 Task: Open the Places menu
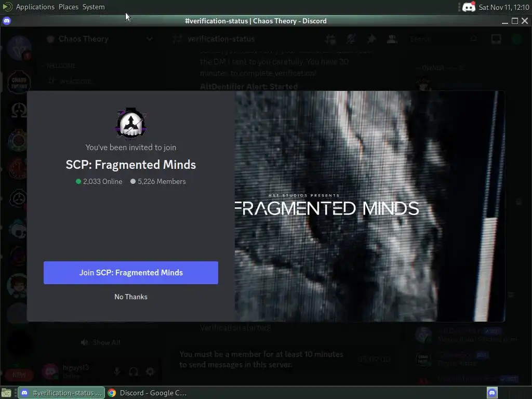[69, 7]
